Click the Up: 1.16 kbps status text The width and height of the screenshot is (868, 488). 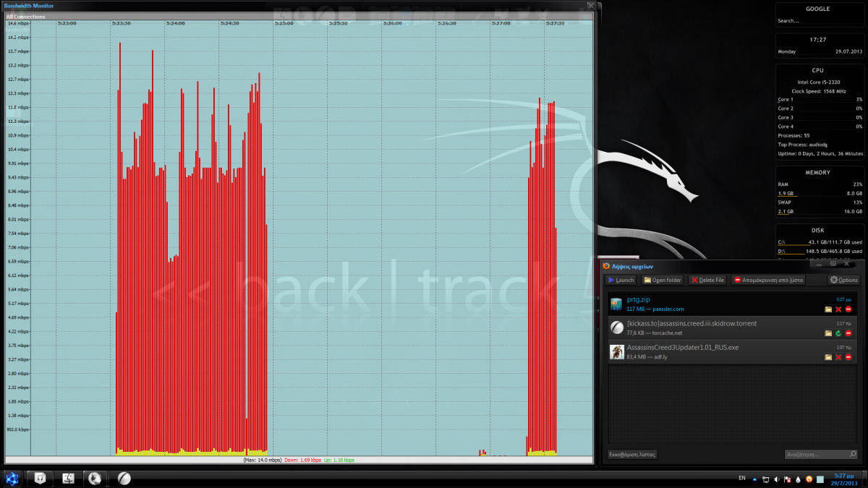(339, 460)
